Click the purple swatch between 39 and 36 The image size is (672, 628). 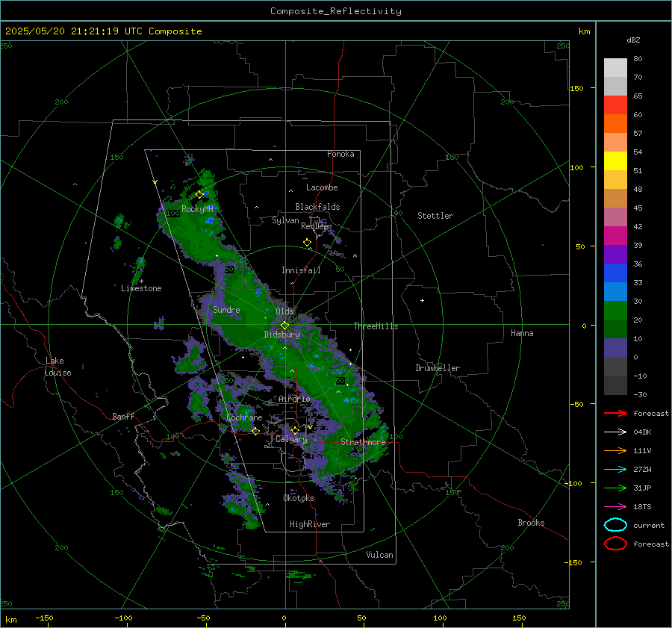(x=615, y=255)
